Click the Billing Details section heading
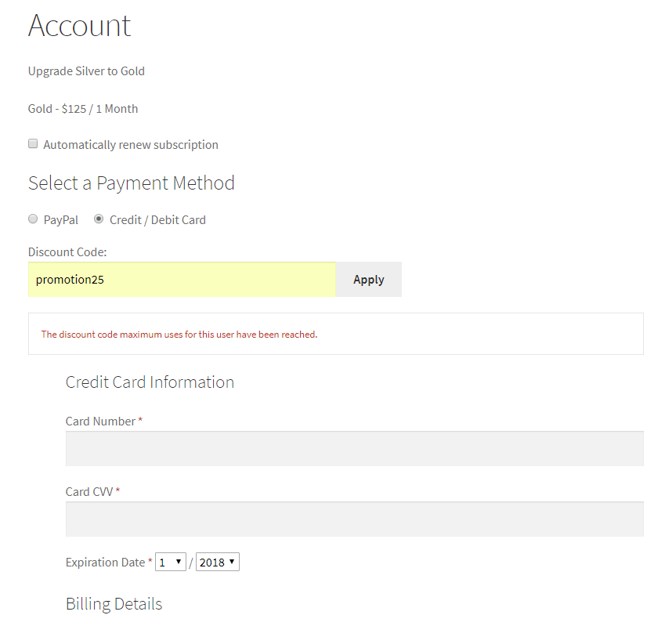The image size is (672, 626). click(x=114, y=604)
